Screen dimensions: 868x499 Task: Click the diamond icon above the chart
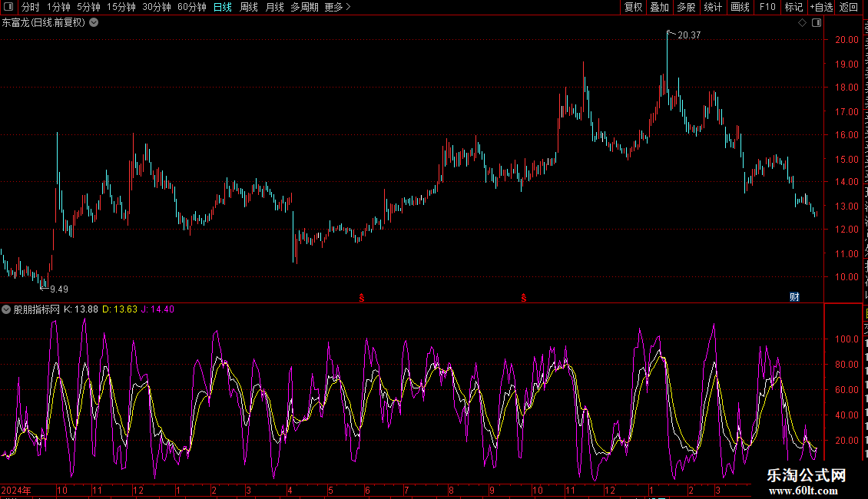[802, 23]
